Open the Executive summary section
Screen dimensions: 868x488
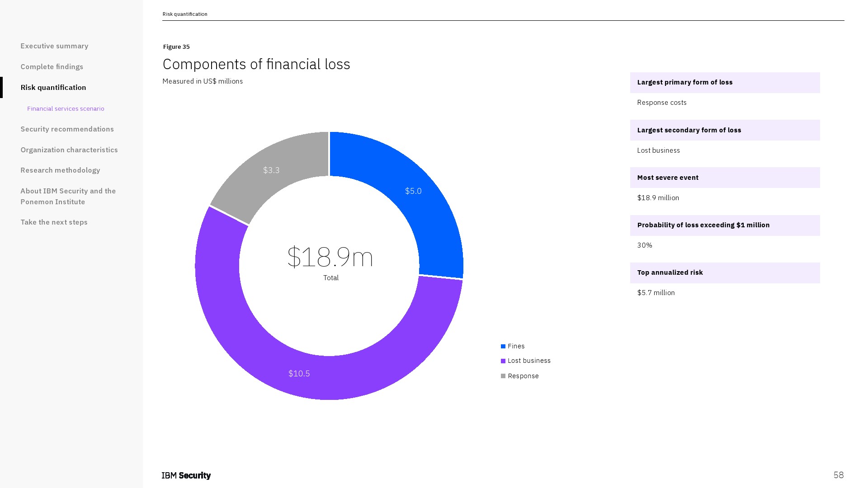coord(54,46)
